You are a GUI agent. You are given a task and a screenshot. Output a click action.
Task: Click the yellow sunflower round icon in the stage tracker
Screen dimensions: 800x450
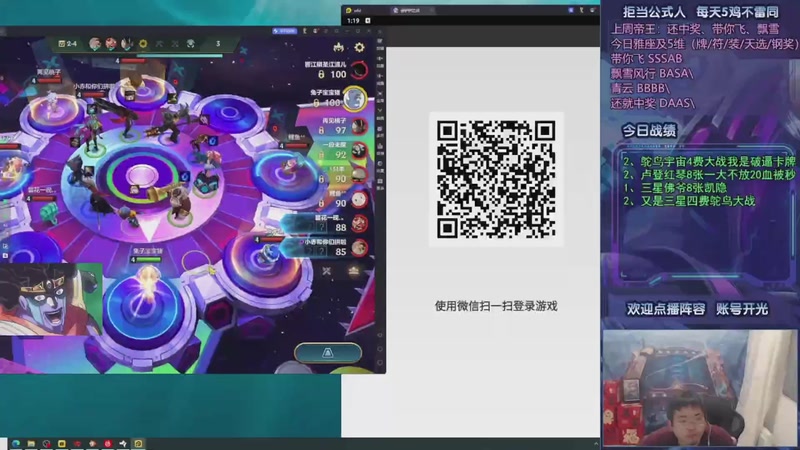[143, 44]
